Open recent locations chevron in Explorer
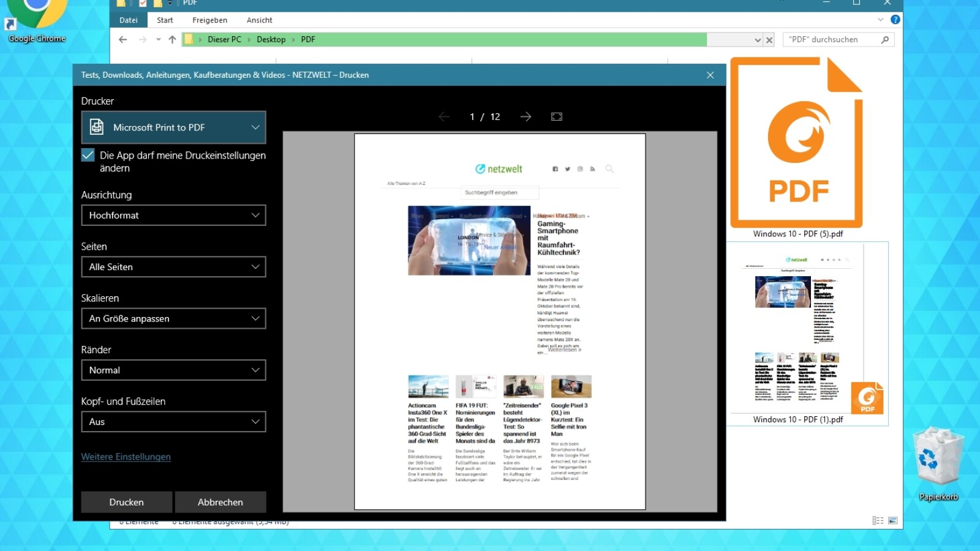Viewport: 980px width, 551px height. [x=158, y=40]
